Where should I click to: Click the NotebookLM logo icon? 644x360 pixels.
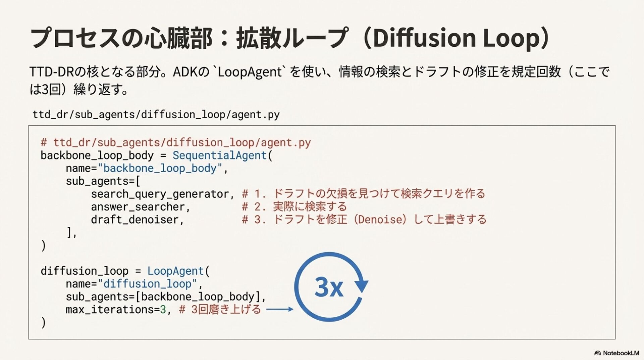pos(597,353)
